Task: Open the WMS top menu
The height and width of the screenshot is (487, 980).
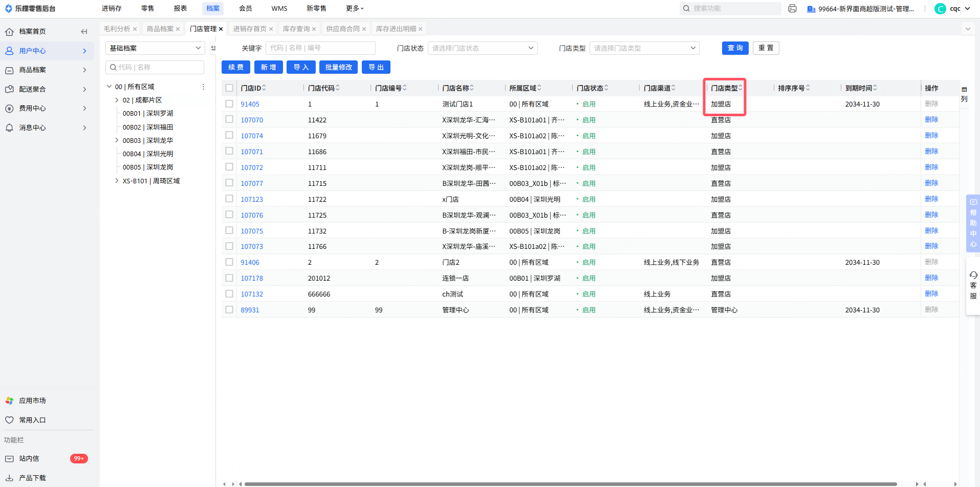Action: click(279, 9)
